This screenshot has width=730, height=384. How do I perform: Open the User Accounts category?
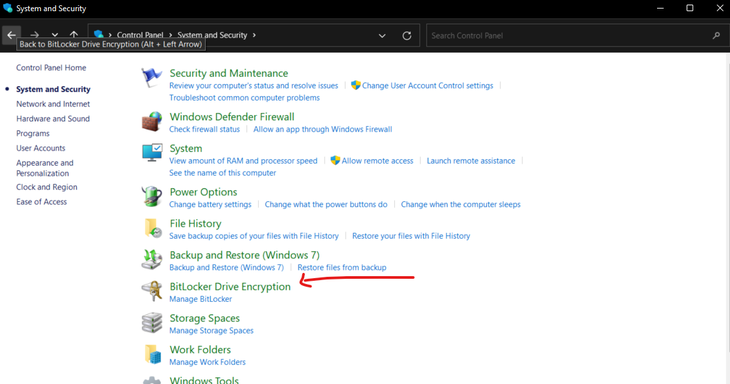(x=41, y=148)
